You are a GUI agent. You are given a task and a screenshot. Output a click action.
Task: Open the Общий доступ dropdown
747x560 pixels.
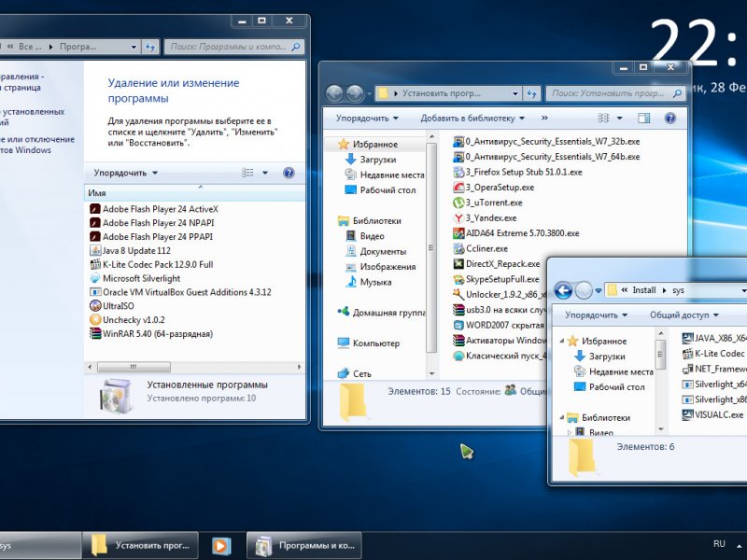pyautogui.click(x=684, y=315)
